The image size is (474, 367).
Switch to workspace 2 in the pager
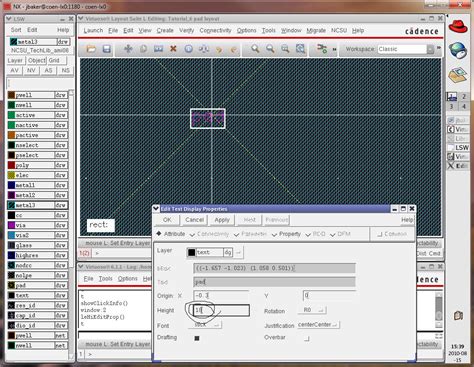click(464, 96)
